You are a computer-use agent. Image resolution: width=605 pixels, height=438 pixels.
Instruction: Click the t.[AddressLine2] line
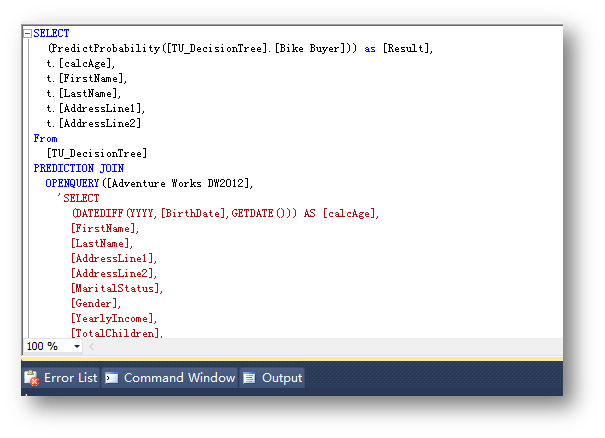click(94, 124)
